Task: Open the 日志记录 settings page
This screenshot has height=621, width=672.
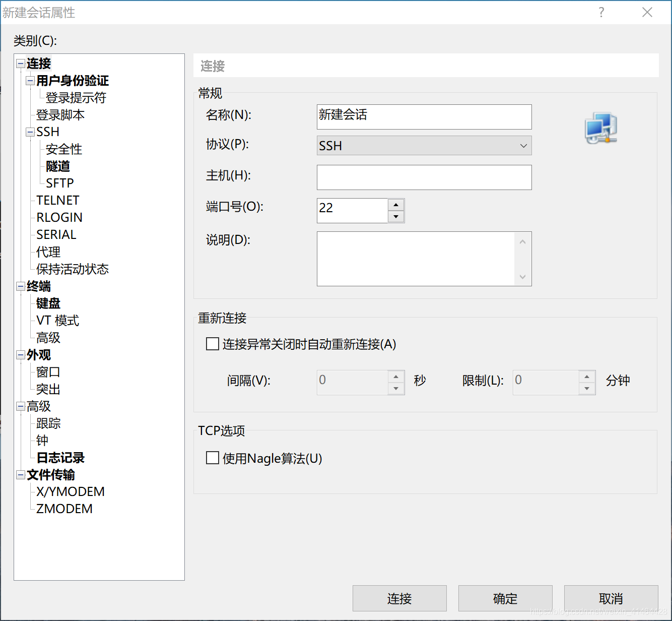Action: click(59, 458)
